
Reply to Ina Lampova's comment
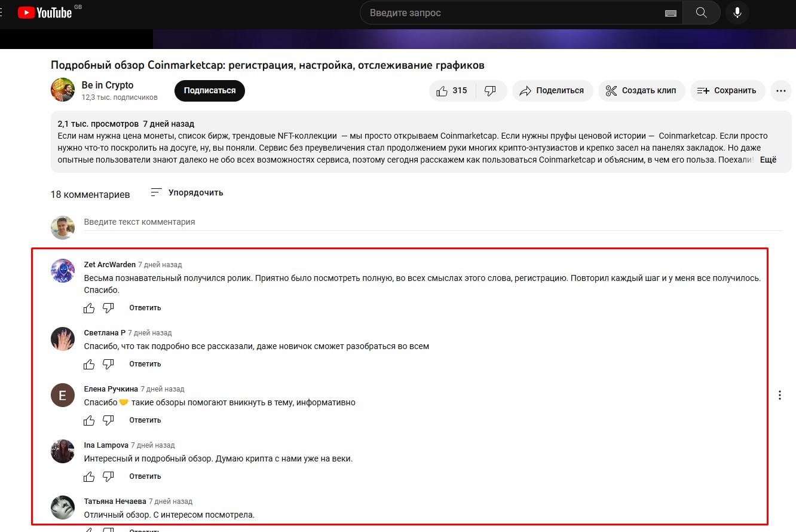pyautogui.click(x=145, y=476)
